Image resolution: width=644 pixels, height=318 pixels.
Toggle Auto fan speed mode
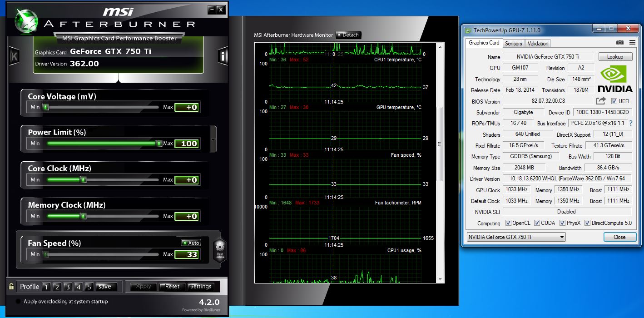coord(191,243)
